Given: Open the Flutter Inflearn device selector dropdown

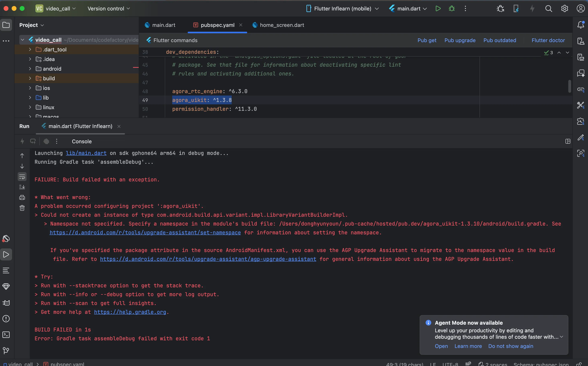Looking at the screenshot, I should pos(342,9).
